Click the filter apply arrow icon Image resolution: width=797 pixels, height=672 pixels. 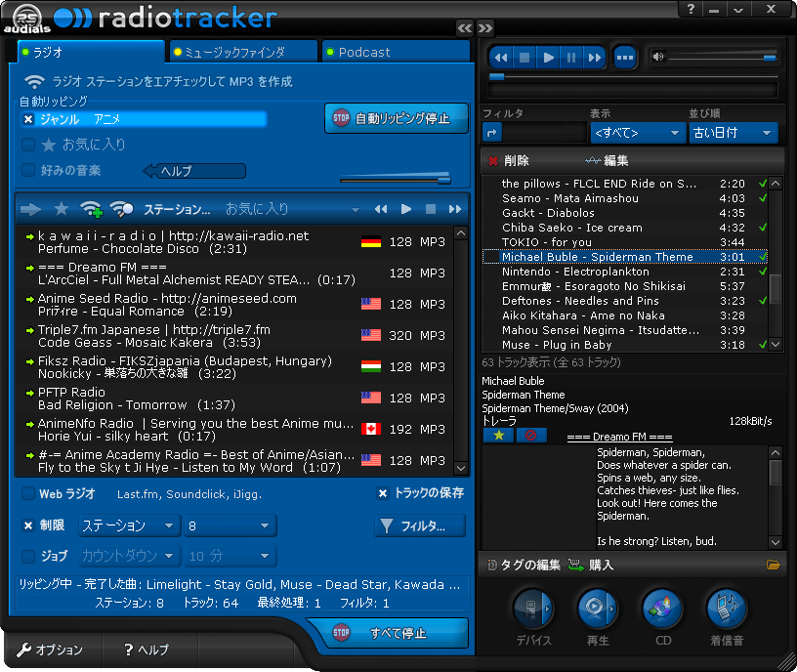[x=491, y=133]
